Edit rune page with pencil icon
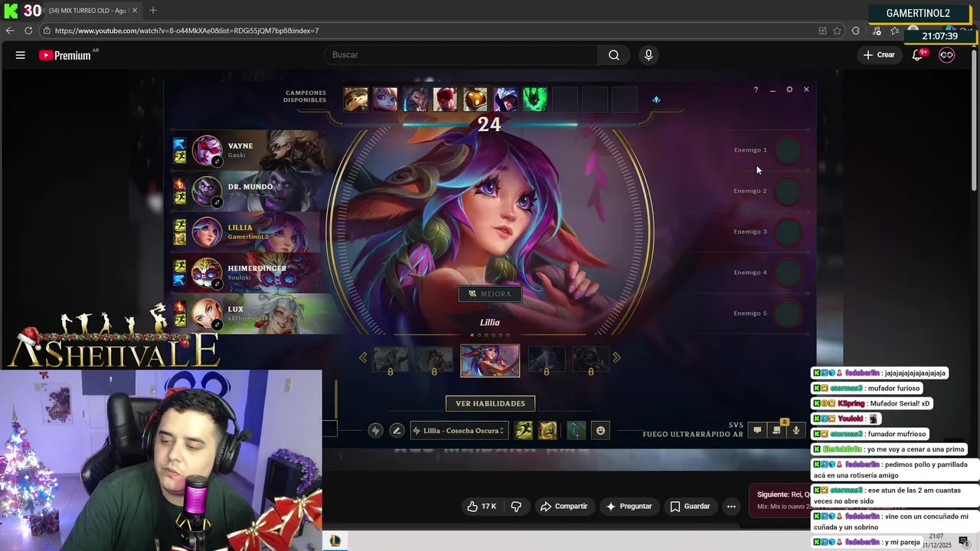Image resolution: width=980 pixels, height=551 pixels. tap(397, 431)
